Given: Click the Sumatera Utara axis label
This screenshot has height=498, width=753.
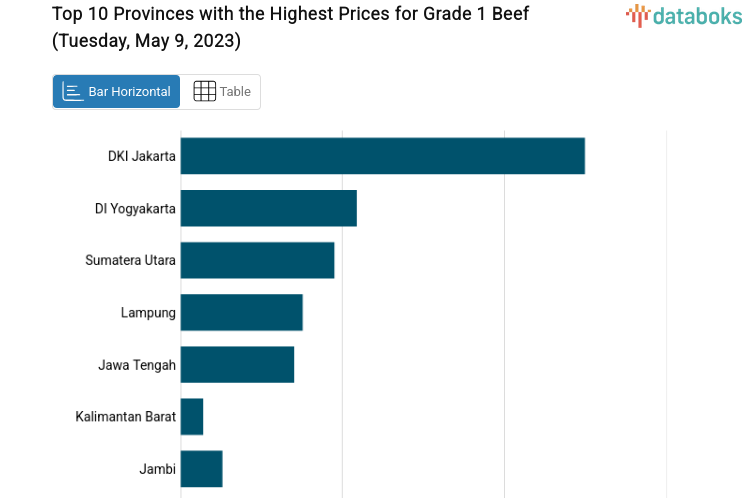Looking at the screenshot, I should coord(130,260).
